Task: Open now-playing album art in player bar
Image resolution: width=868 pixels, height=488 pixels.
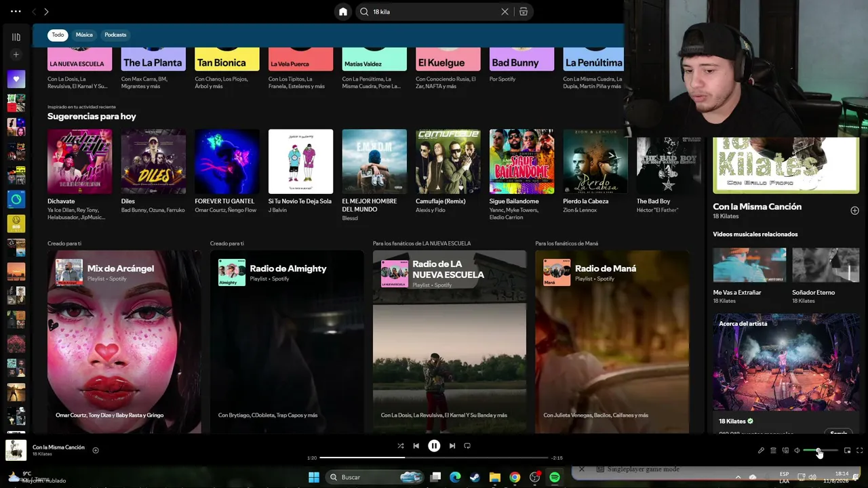Action: (16, 451)
